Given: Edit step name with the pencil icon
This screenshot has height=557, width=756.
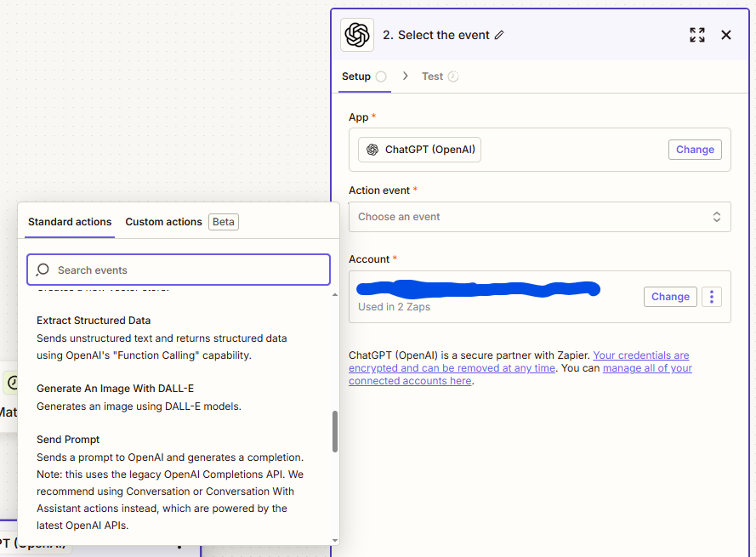Looking at the screenshot, I should point(499,35).
